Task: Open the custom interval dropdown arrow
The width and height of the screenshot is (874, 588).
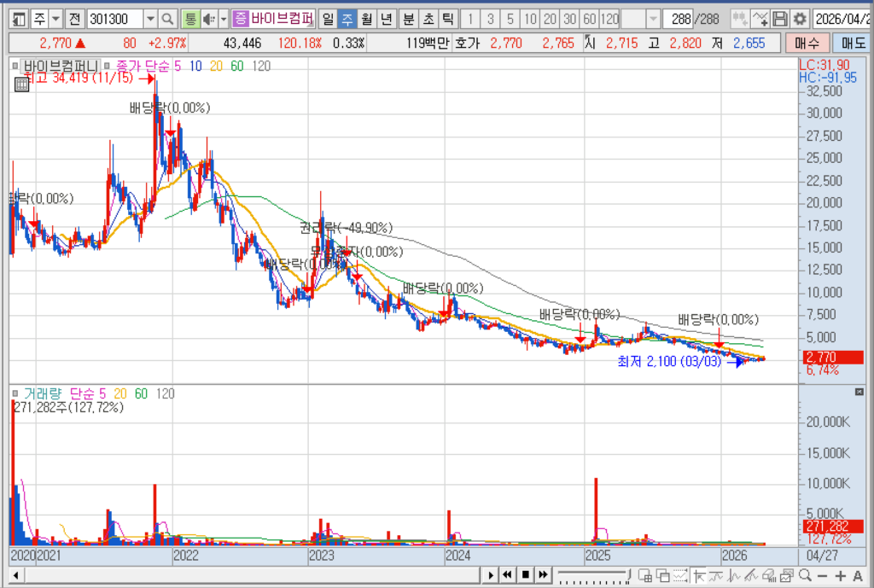Action: pos(653,19)
